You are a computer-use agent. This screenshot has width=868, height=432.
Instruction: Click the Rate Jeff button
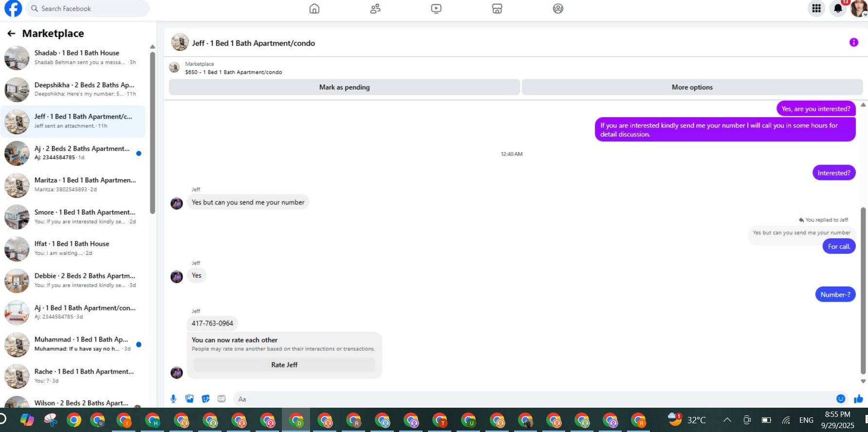(284, 365)
